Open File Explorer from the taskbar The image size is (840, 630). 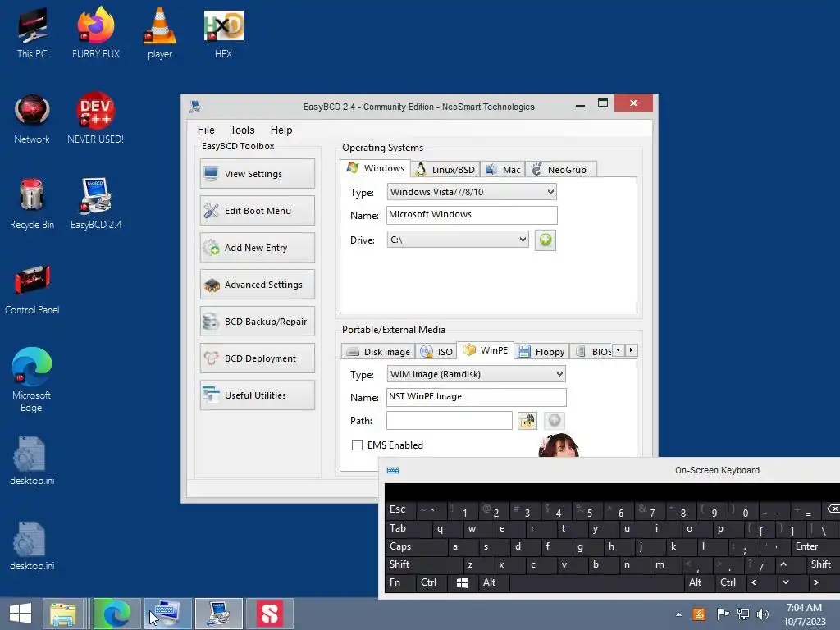[x=62, y=614]
